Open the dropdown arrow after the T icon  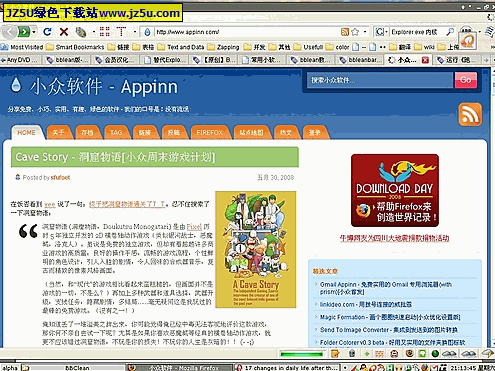135,32
